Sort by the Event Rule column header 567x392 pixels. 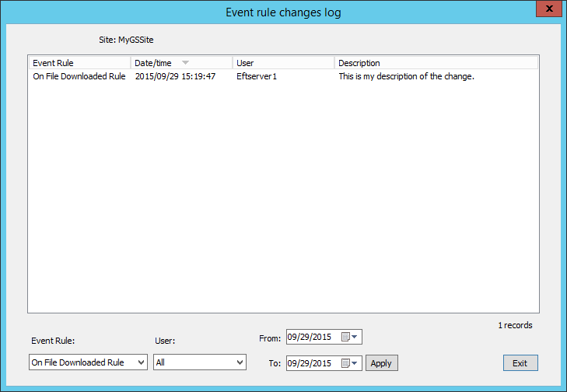coord(79,63)
